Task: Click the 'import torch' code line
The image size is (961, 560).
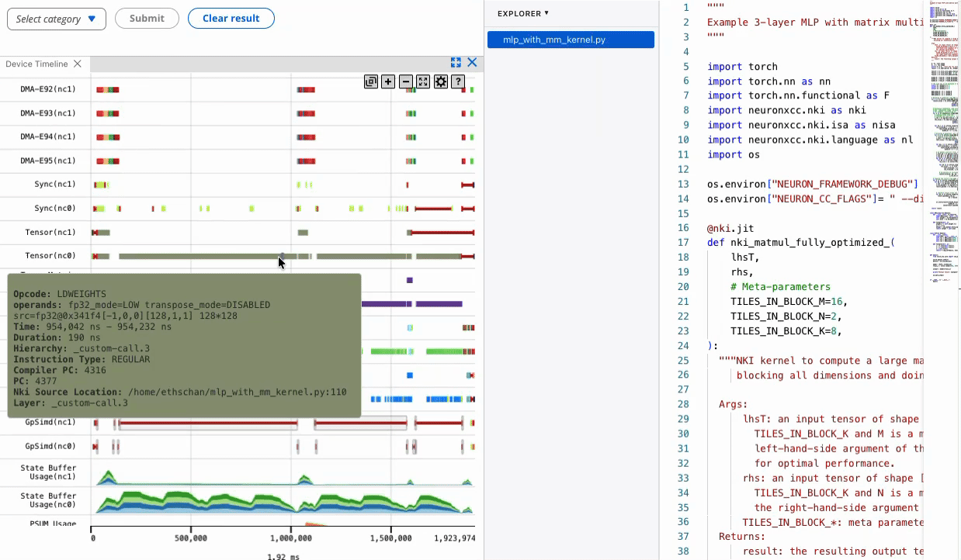Action: [x=742, y=67]
